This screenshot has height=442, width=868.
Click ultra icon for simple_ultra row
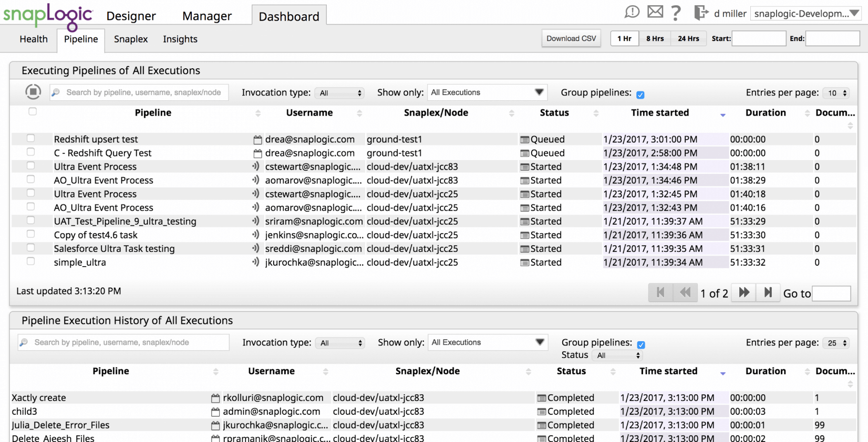(x=256, y=262)
